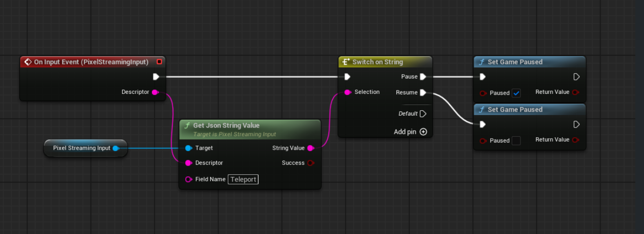644x234 pixels.
Task: Click the Pixel Streaming Input variable output pin
Action: pyautogui.click(x=116, y=148)
